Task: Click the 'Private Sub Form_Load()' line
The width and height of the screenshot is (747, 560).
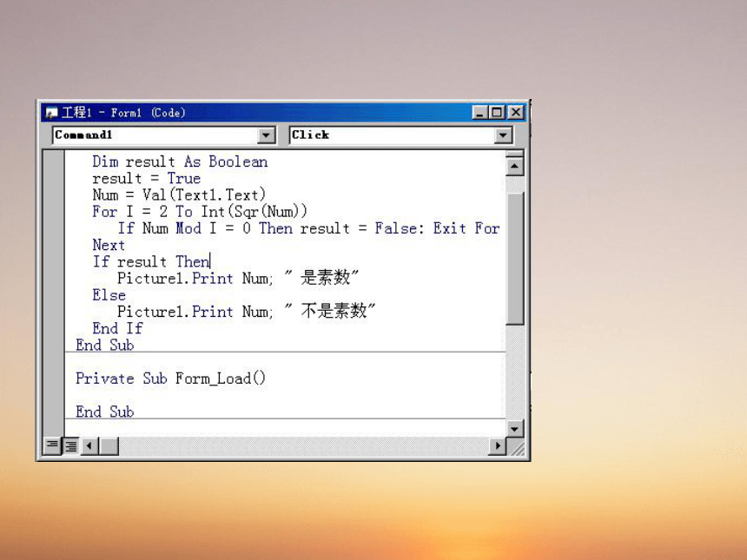Action: pyautogui.click(x=170, y=379)
